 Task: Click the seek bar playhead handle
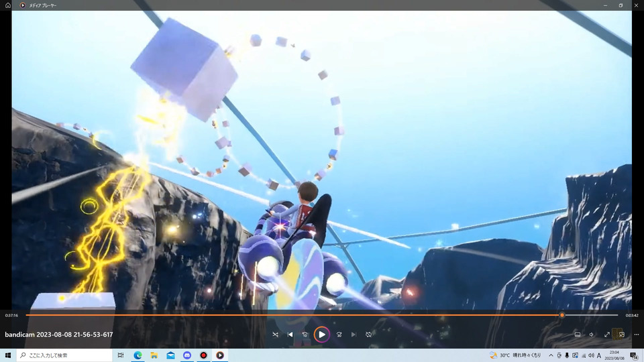click(562, 315)
